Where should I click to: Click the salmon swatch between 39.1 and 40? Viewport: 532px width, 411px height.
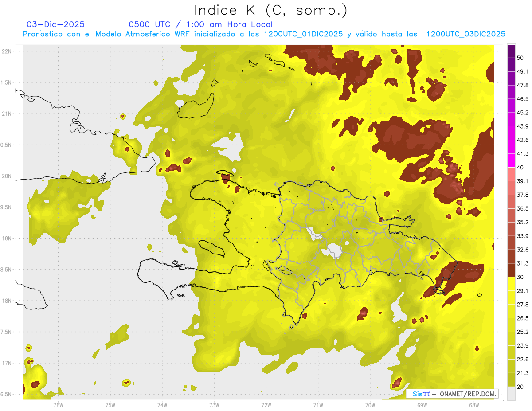click(511, 174)
